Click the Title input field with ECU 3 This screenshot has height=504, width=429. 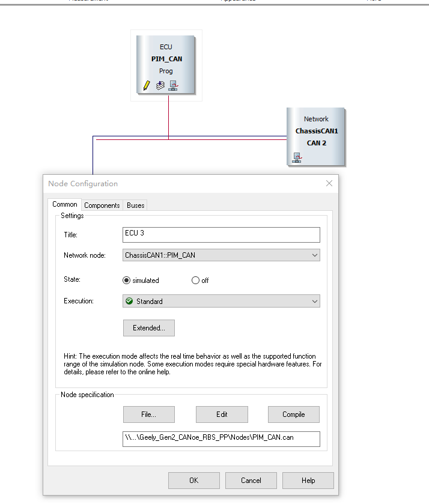point(221,235)
